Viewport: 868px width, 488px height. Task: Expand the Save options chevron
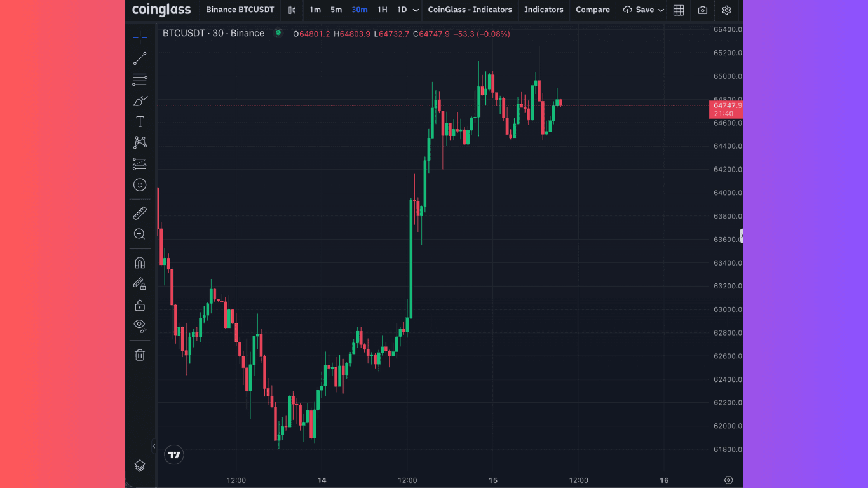point(661,10)
